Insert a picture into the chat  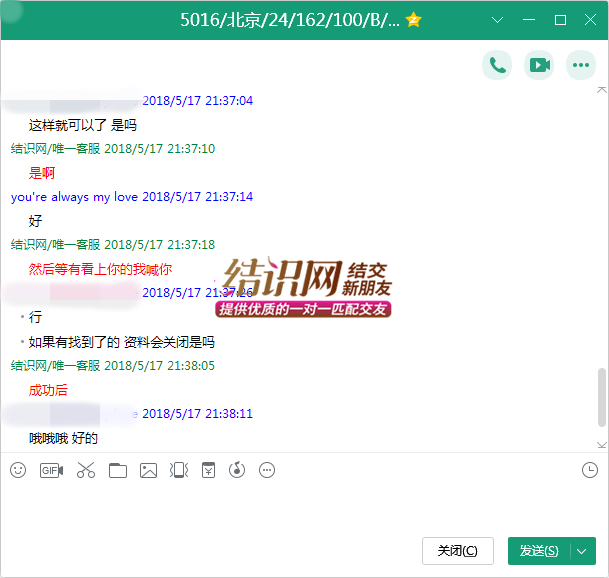pos(149,470)
